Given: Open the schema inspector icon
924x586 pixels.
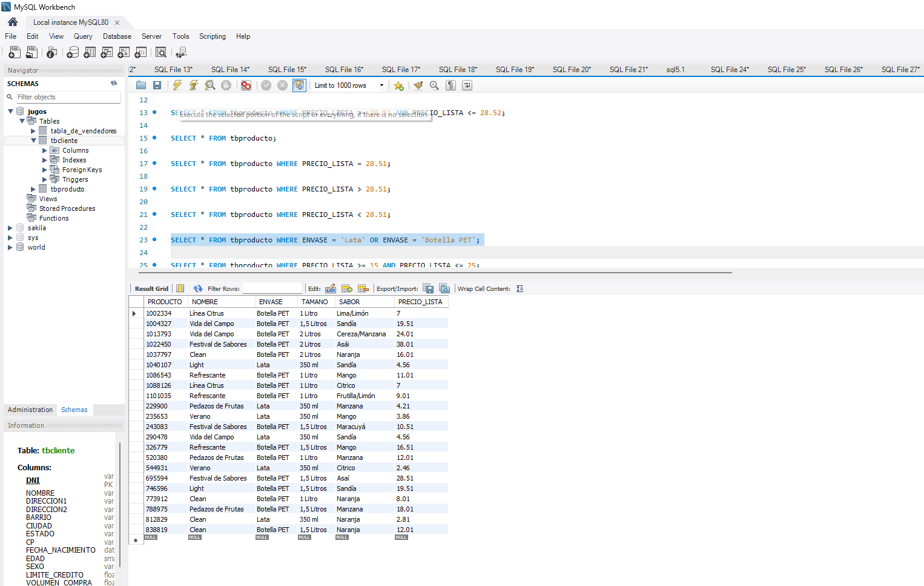Looking at the screenshot, I should pos(52,53).
